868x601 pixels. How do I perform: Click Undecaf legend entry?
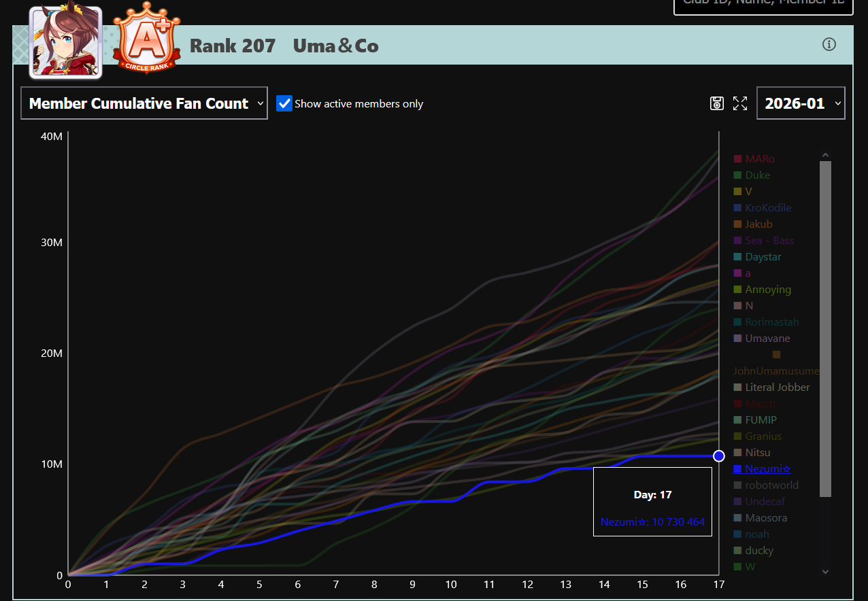pos(759,502)
